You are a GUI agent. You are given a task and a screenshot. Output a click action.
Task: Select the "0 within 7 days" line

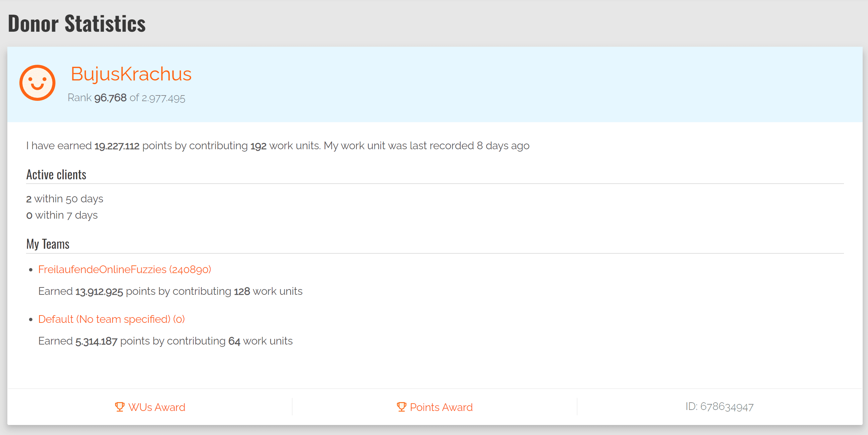point(62,215)
